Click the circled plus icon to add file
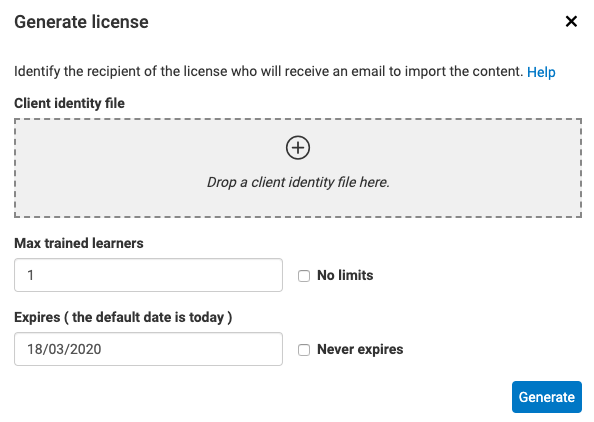Image resolution: width=594 pixels, height=422 pixels. click(298, 148)
